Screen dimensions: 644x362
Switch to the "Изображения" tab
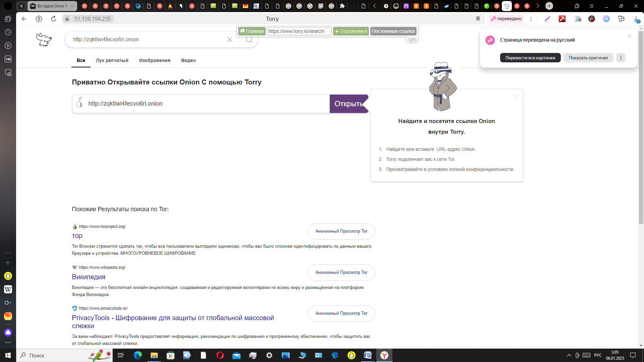(155, 60)
